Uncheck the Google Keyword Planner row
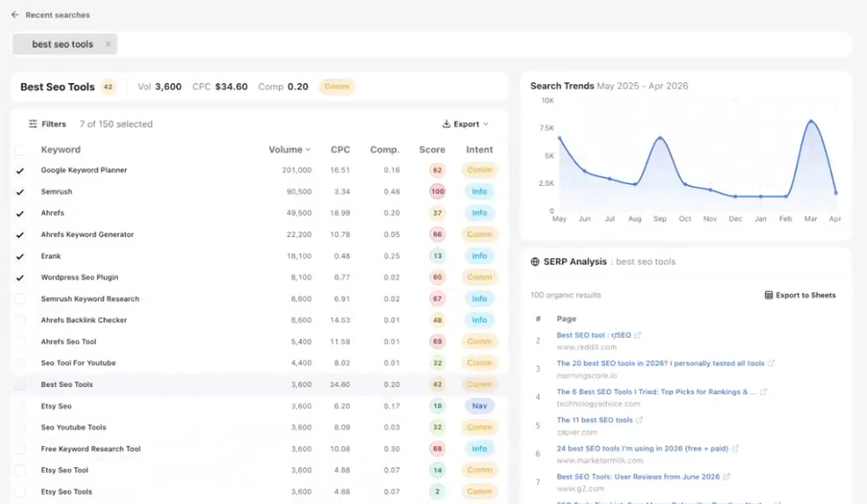This screenshot has height=504, width=867. 20,171
